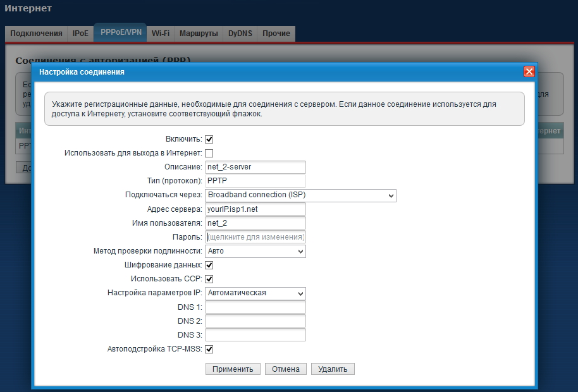Expand Метод проверки подлинности dropdown
578x392 pixels.
255,251
